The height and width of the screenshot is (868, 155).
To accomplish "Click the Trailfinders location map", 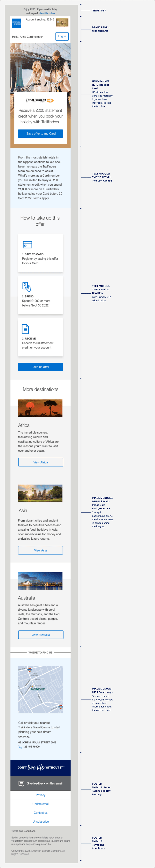I will tap(40, 690).
